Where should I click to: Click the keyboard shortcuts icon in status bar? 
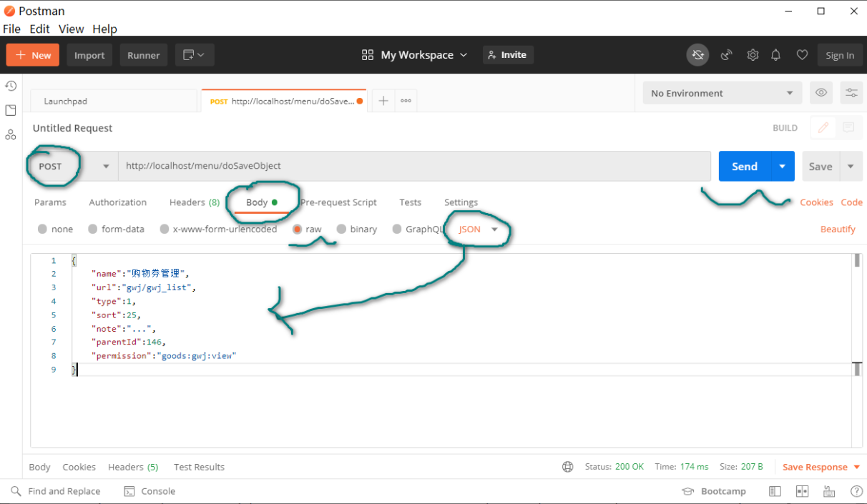tap(829, 491)
